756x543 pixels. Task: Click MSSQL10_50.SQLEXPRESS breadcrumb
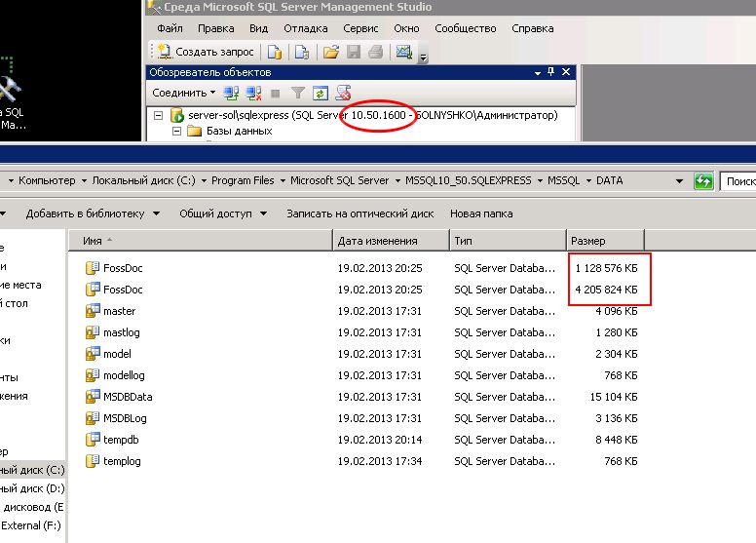[x=469, y=180]
